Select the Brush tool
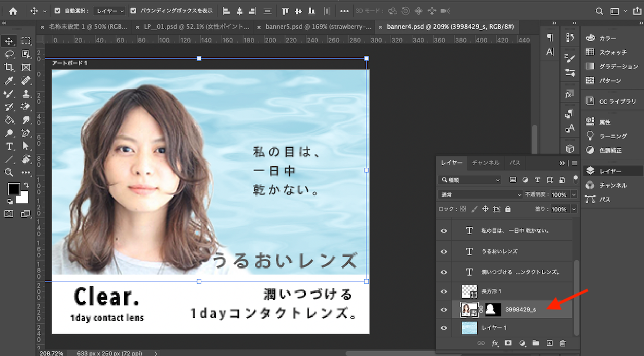This screenshot has width=644, height=356. point(9,93)
